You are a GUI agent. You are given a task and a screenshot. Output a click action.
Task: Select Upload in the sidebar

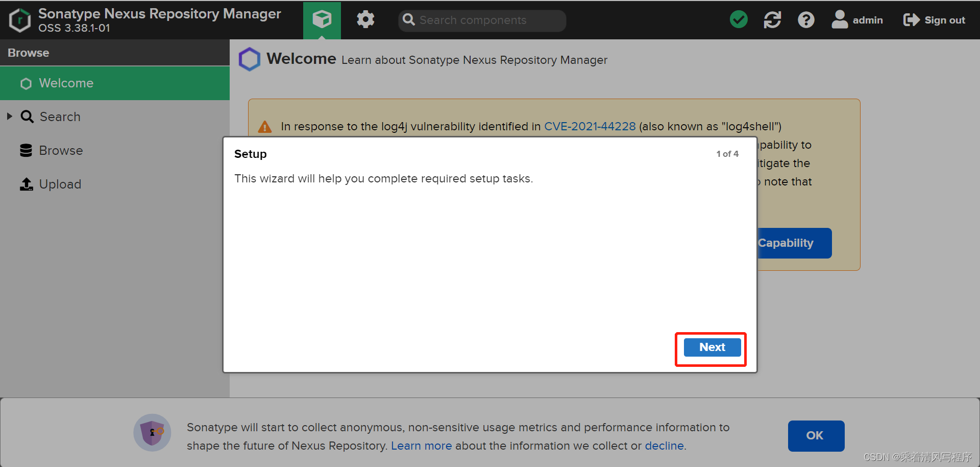tap(115, 184)
